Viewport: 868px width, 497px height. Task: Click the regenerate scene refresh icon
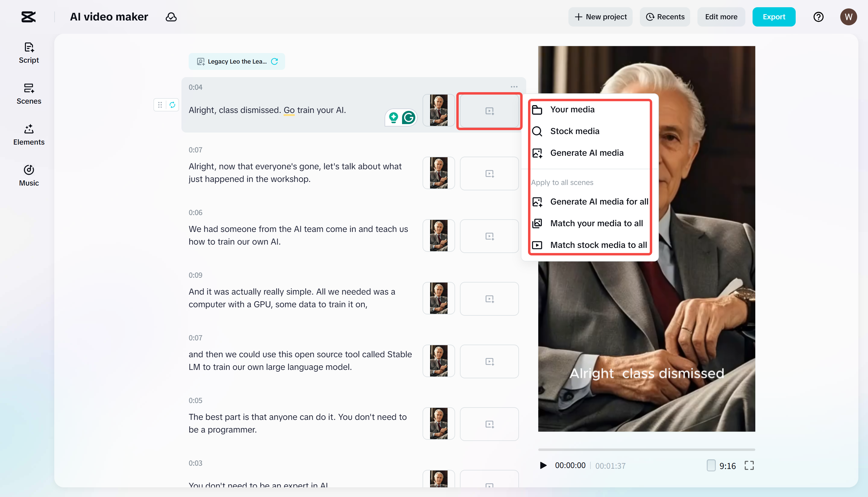172,105
